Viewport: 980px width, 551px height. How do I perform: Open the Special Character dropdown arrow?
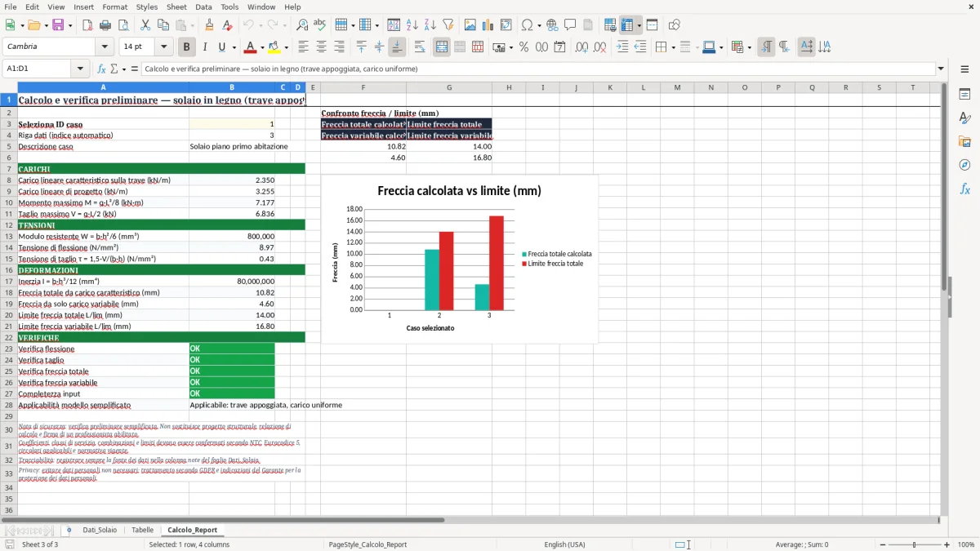(539, 25)
